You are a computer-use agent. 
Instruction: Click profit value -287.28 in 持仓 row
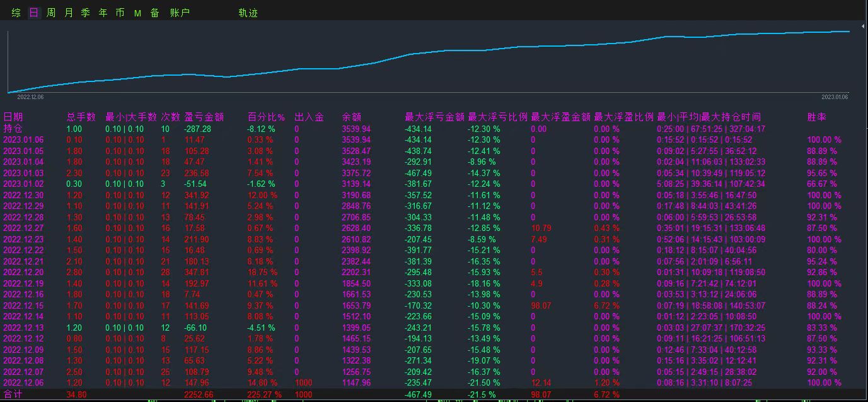(x=197, y=129)
